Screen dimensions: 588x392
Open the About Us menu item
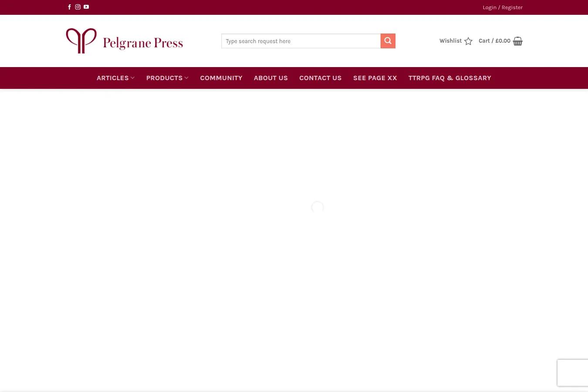(x=271, y=78)
